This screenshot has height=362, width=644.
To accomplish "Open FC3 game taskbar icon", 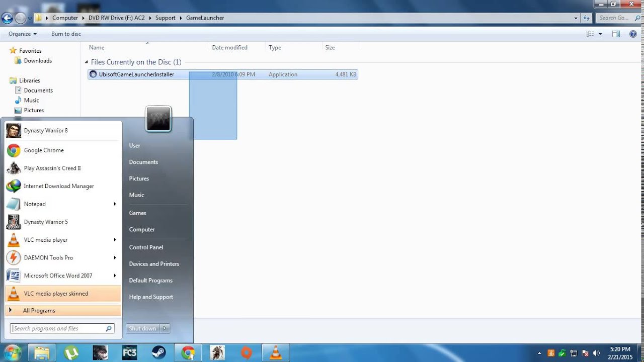I will pos(130,353).
